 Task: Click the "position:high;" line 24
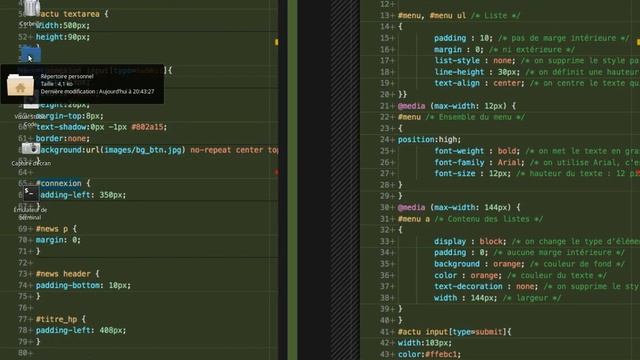point(429,140)
